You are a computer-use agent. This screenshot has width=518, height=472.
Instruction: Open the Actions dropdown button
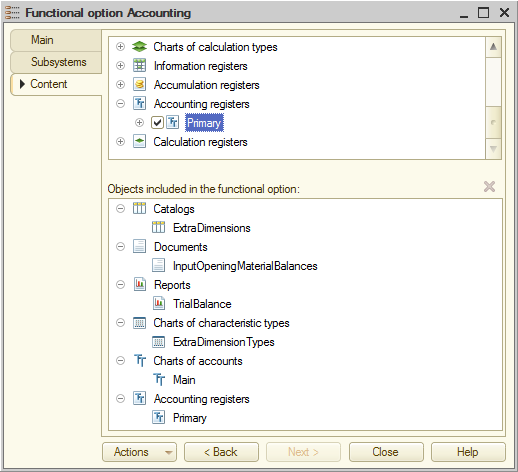[x=139, y=452]
